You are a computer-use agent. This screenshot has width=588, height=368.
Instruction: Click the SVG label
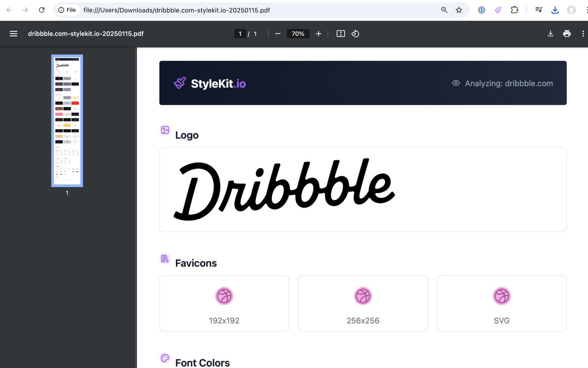point(502,321)
